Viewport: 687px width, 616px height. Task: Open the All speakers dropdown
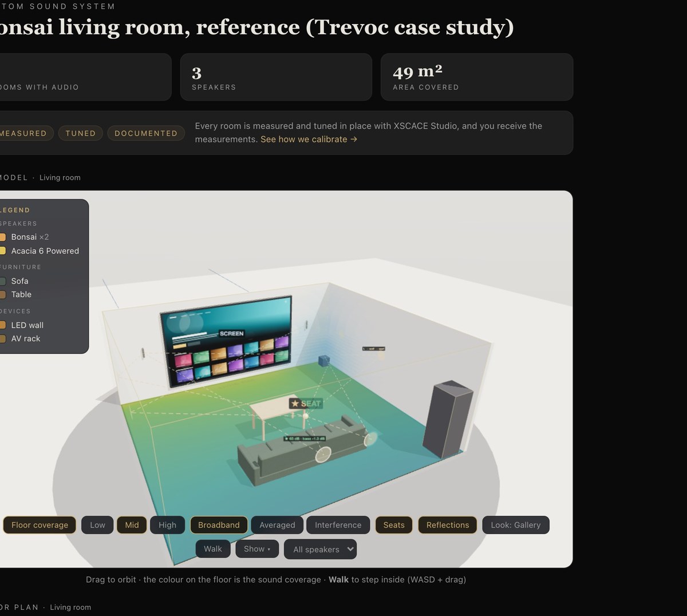click(321, 550)
